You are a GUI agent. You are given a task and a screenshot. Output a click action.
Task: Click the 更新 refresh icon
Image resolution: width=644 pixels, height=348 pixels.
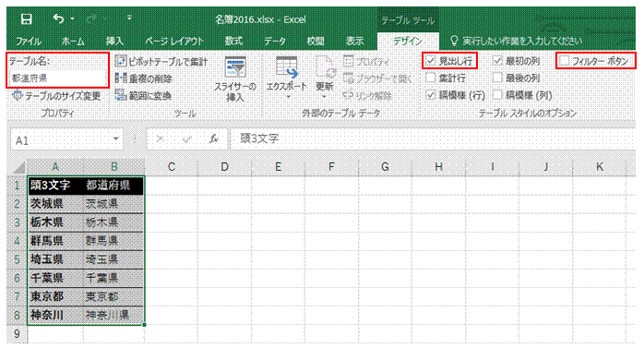tap(325, 67)
